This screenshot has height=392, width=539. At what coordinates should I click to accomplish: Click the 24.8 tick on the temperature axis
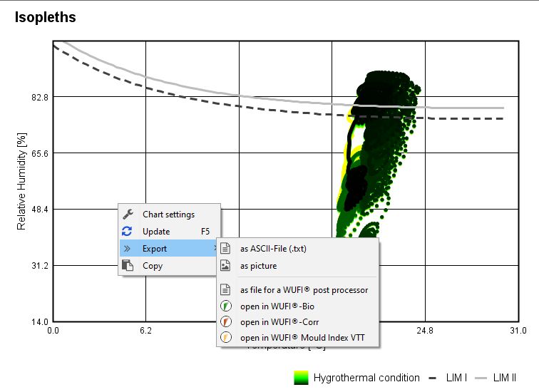425,331
